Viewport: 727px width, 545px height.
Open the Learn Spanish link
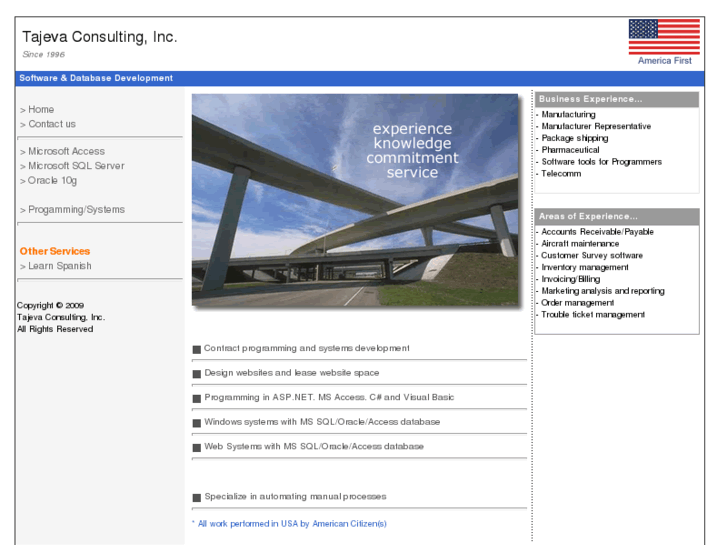coord(60,266)
